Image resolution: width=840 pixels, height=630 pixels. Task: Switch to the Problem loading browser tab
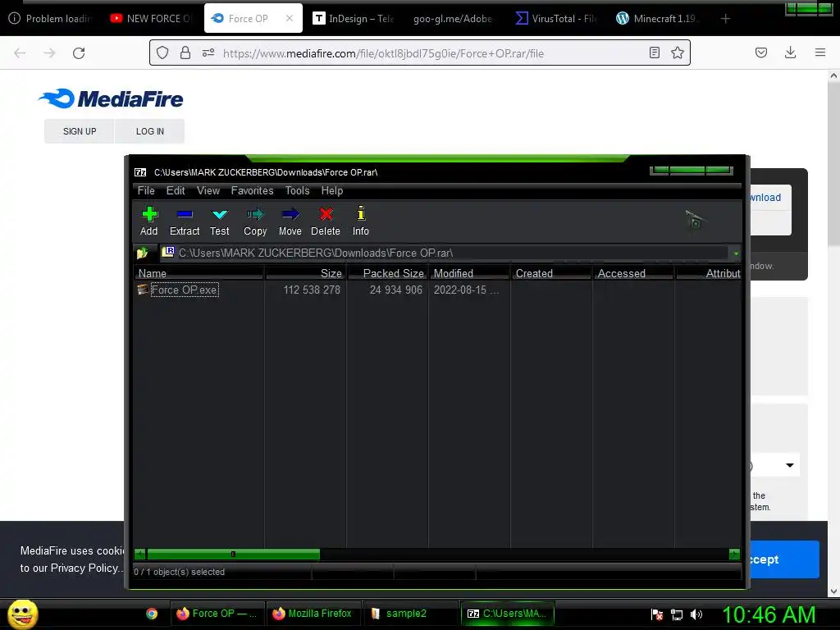click(x=51, y=19)
